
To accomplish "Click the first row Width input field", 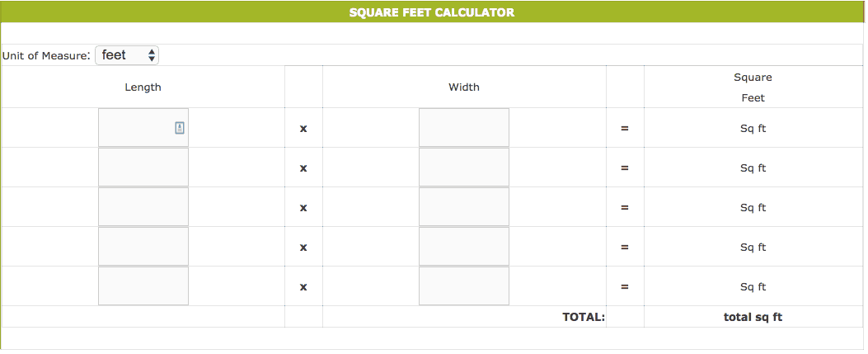I will click(x=463, y=128).
